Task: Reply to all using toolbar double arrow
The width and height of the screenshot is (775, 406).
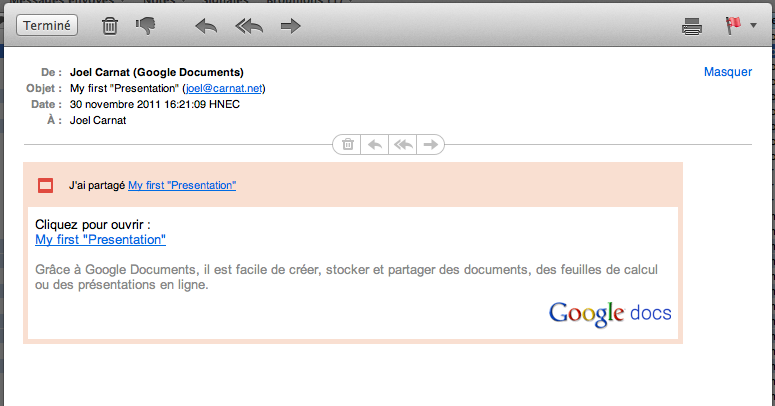Action: (x=249, y=26)
